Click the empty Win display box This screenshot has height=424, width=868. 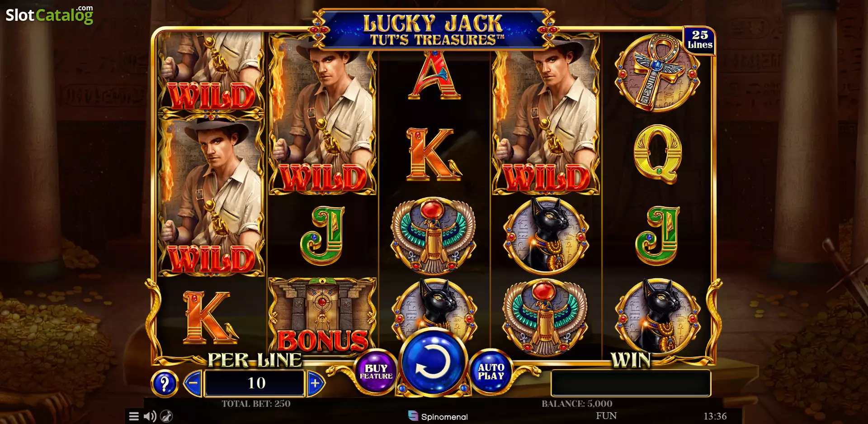[x=631, y=383]
